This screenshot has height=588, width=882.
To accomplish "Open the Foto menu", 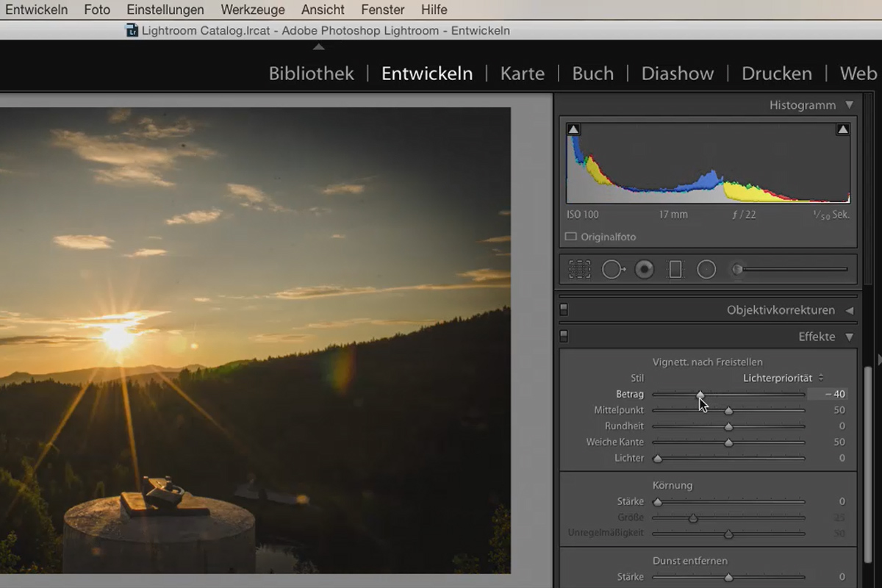I will pos(97,10).
